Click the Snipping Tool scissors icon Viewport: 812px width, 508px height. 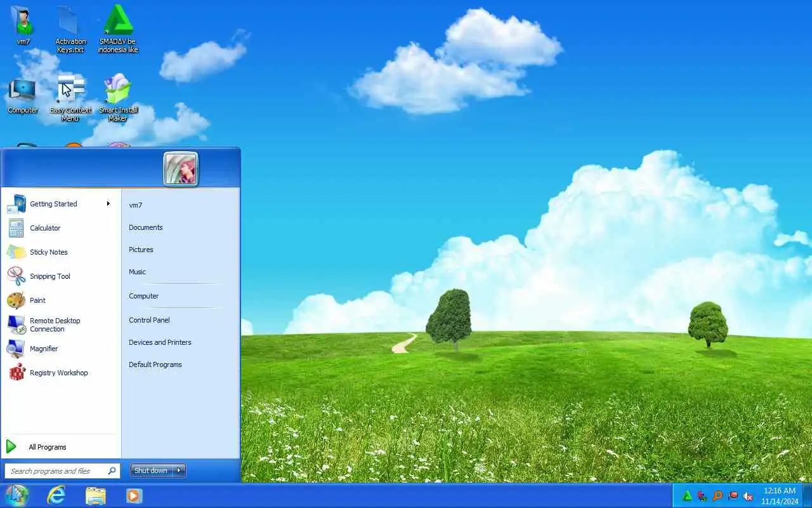[16, 276]
